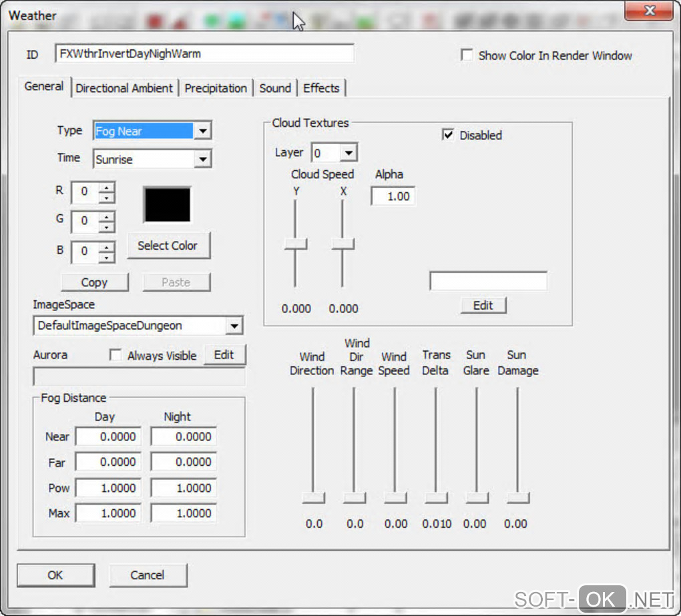Increase the R value with up arrow
Image resolution: width=681 pixels, height=616 pixels.
tap(106, 188)
